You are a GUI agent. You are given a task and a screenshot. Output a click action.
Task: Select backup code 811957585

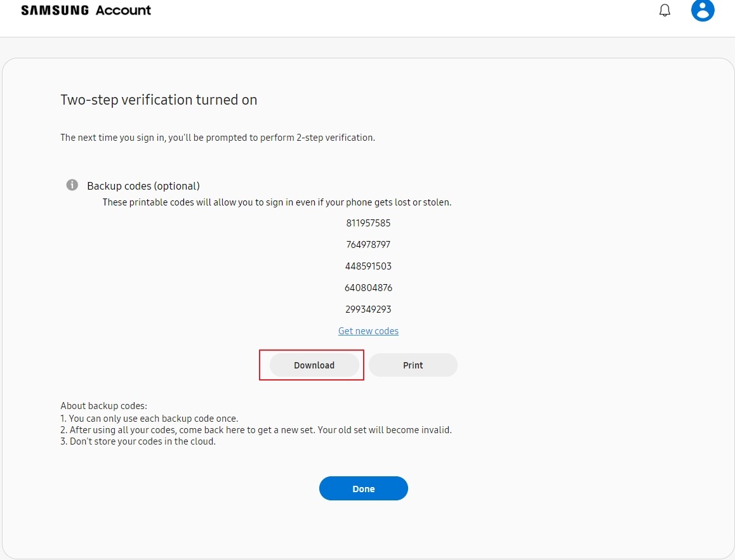pyautogui.click(x=368, y=223)
